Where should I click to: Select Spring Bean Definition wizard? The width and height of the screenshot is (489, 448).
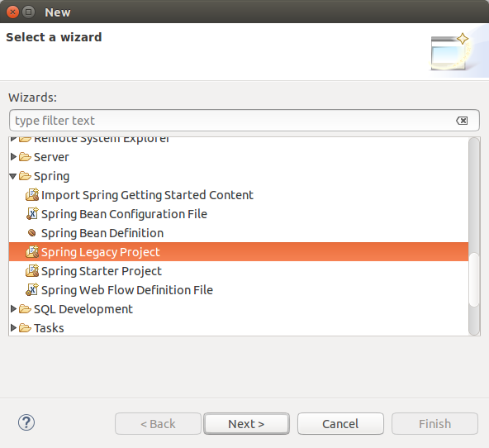click(102, 233)
